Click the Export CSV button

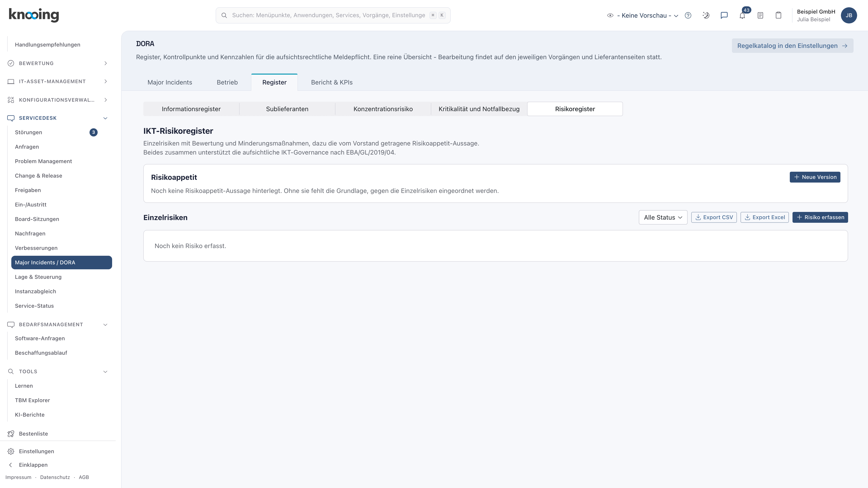click(x=714, y=218)
